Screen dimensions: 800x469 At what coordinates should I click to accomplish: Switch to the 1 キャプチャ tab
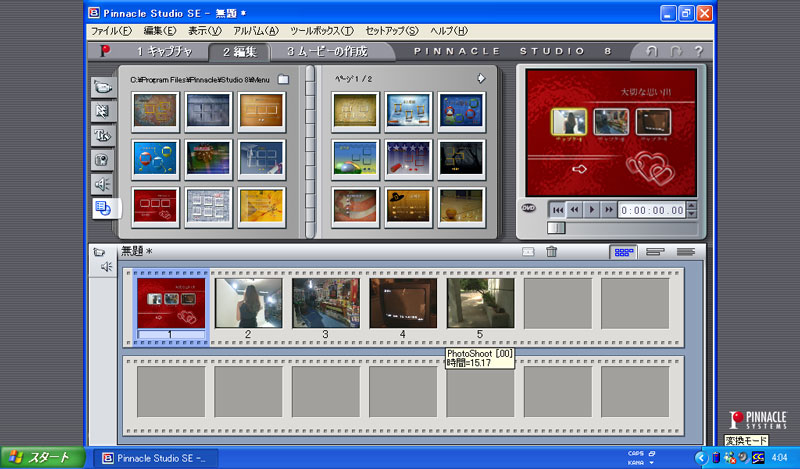pos(164,51)
